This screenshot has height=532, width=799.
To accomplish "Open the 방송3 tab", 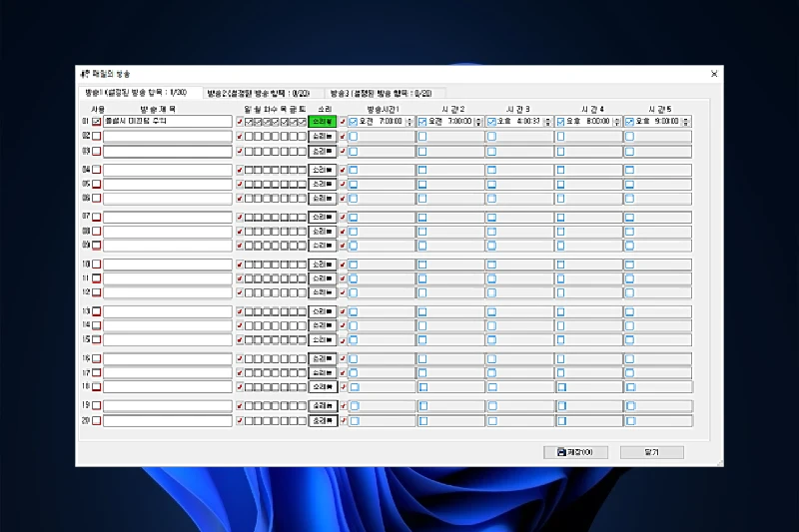I will point(382,92).
